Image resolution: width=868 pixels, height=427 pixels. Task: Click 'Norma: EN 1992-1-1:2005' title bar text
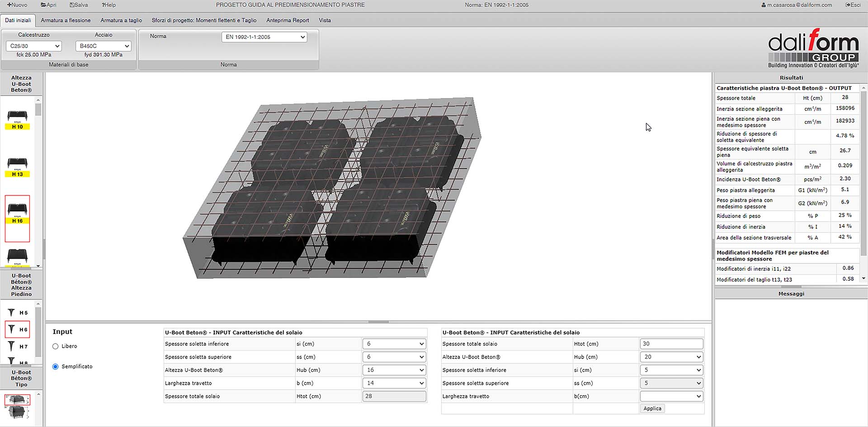pos(496,5)
